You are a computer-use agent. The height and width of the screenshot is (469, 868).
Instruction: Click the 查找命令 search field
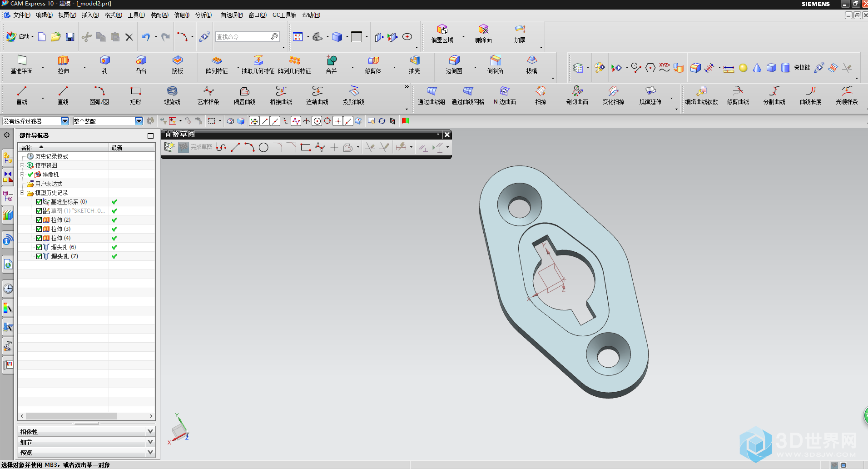[x=243, y=37]
